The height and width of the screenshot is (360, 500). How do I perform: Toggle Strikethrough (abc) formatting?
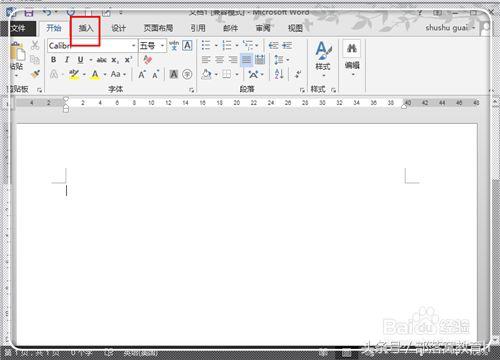[x=101, y=60]
